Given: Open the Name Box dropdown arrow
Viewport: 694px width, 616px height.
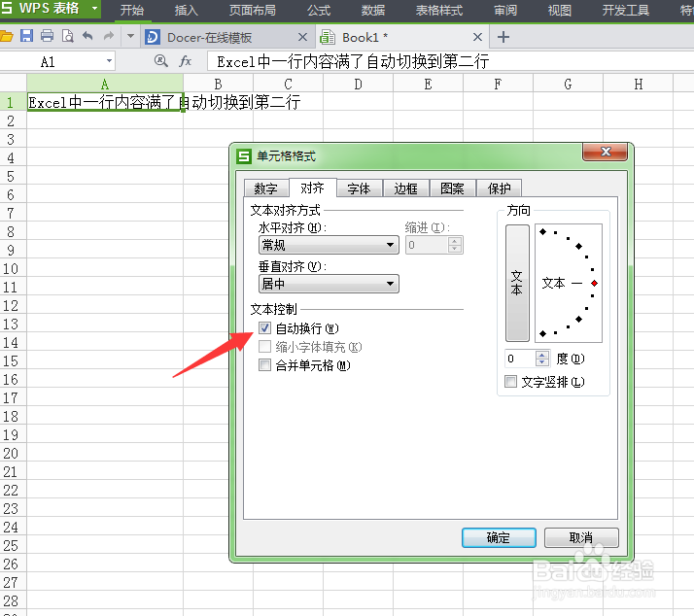Looking at the screenshot, I should point(109,61).
